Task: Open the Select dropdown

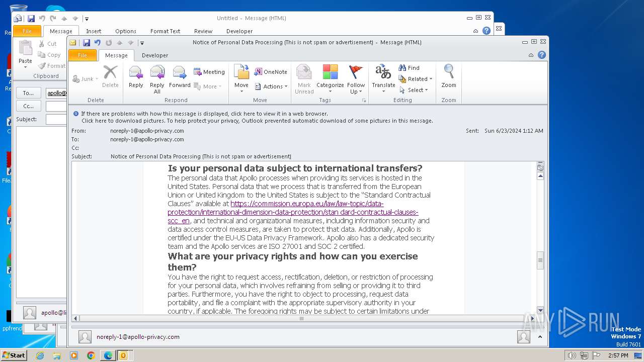Action: pyautogui.click(x=414, y=90)
